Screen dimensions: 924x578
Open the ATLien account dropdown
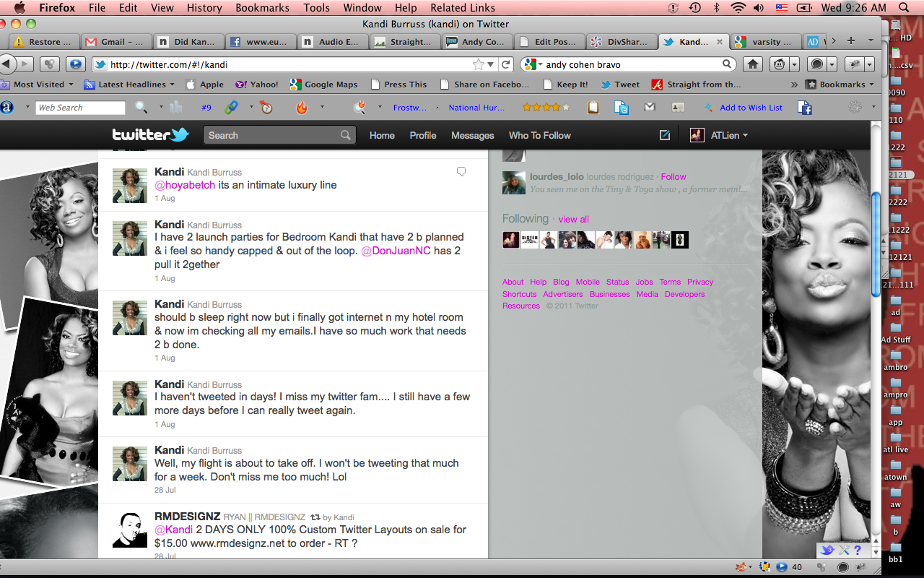click(x=719, y=135)
